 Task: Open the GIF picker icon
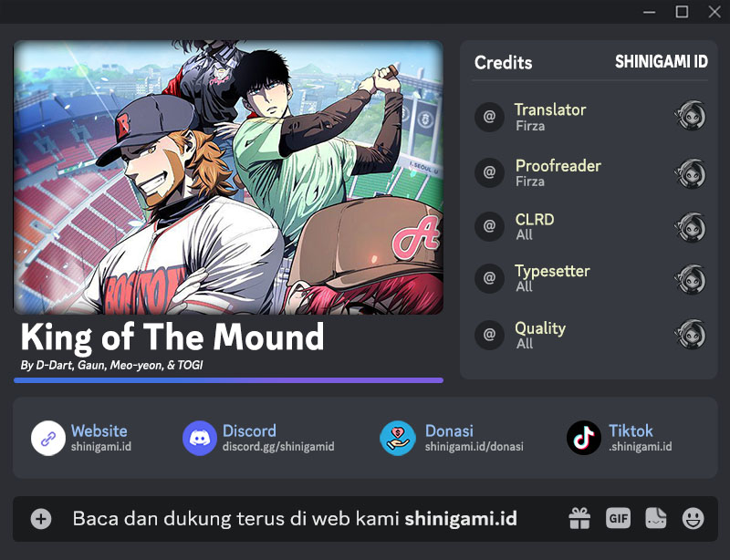618,518
